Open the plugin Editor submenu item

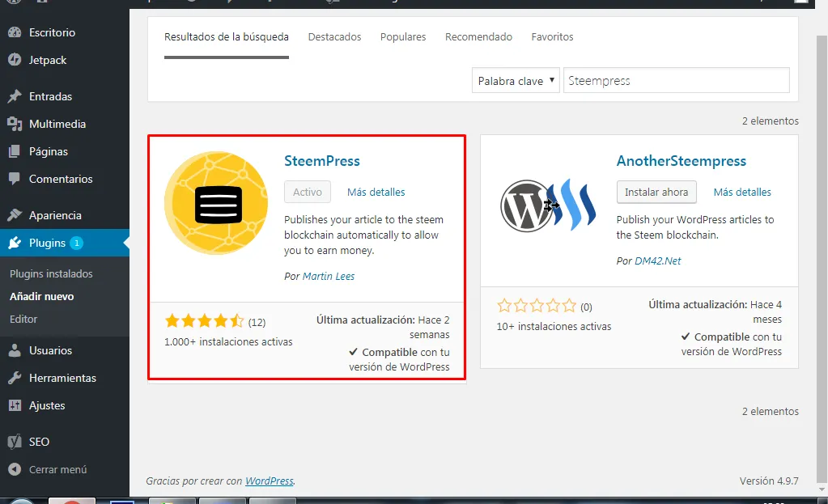pos(23,320)
